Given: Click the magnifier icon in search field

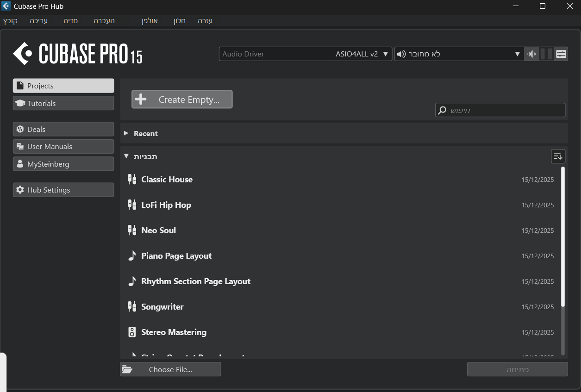Looking at the screenshot, I should [x=443, y=110].
